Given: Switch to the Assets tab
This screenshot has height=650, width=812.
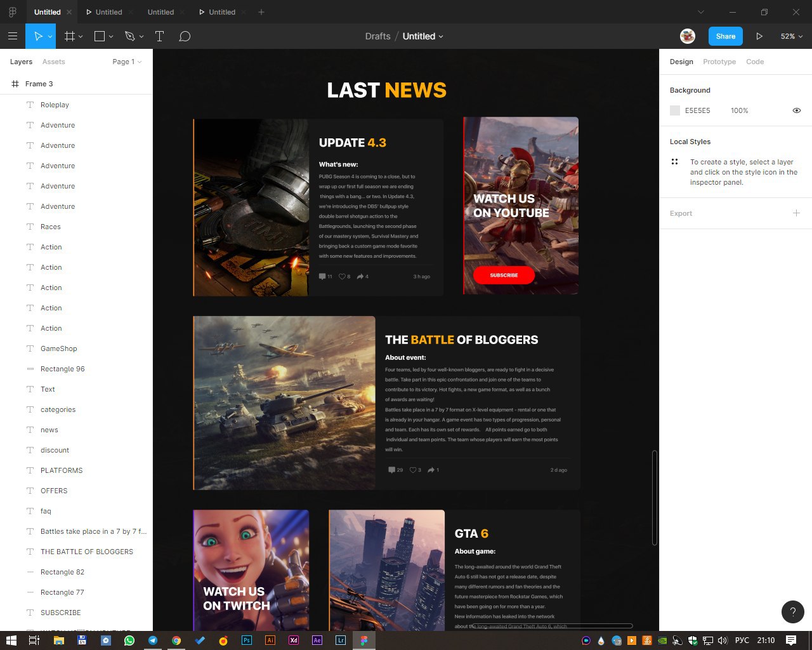Looking at the screenshot, I should pos(54,62).
